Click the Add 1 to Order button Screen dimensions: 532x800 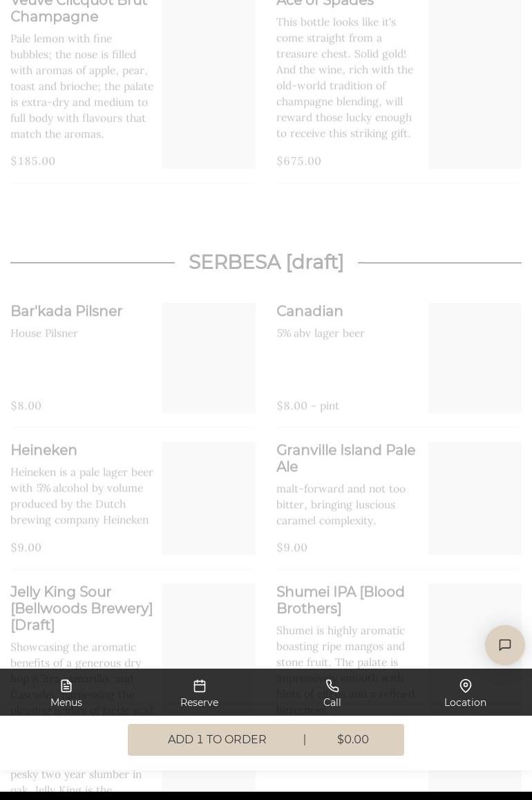(266, 740)
